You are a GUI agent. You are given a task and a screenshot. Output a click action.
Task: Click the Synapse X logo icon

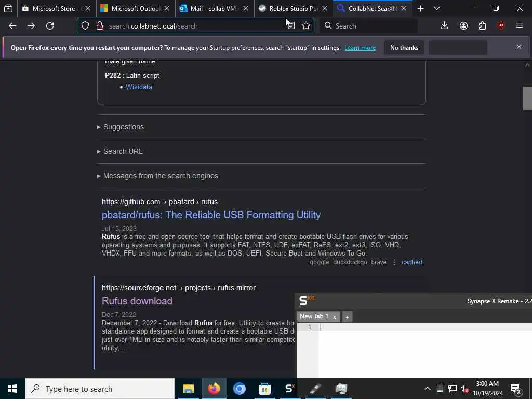307,300
